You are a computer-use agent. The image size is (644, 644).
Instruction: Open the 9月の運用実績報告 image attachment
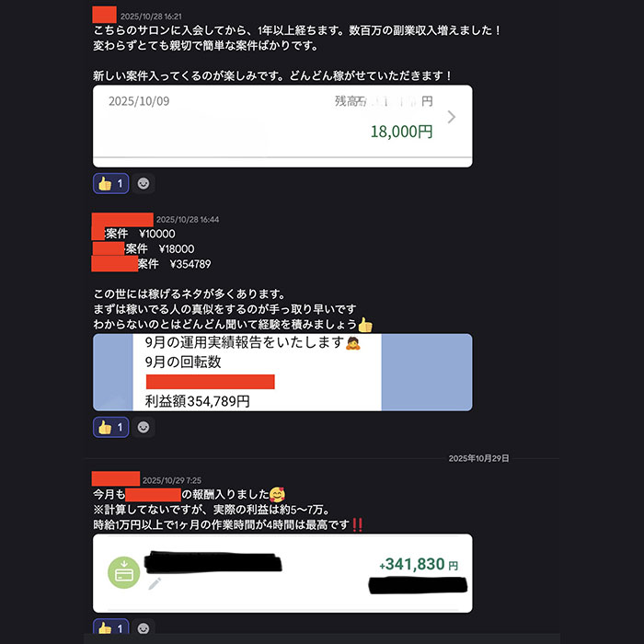coord(282,372)
